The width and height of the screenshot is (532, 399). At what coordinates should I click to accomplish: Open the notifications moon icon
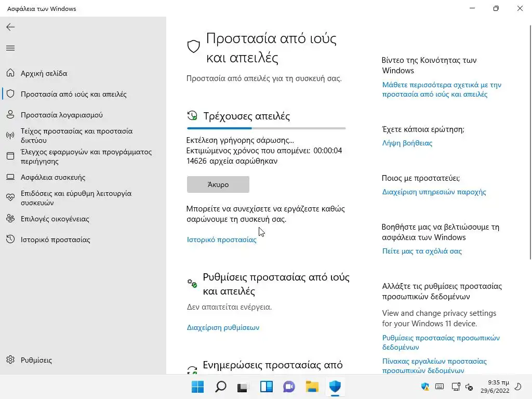518,387
